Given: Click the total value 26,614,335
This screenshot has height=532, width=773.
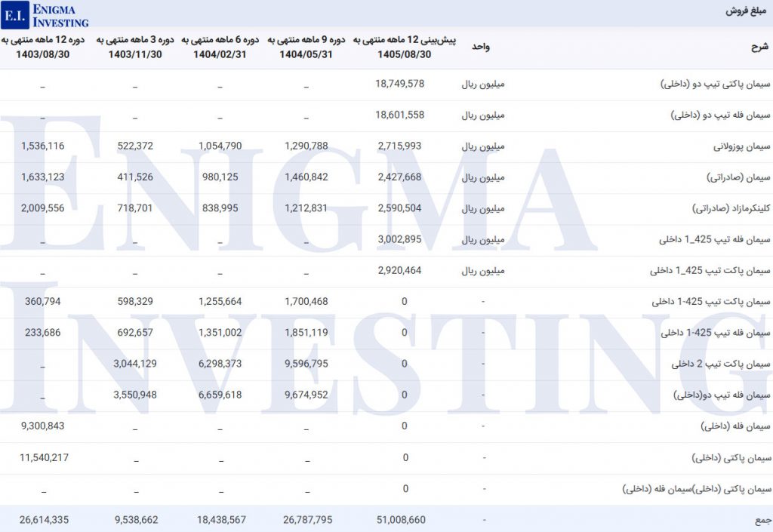Looking at the screenshot, I should (42, 519).
